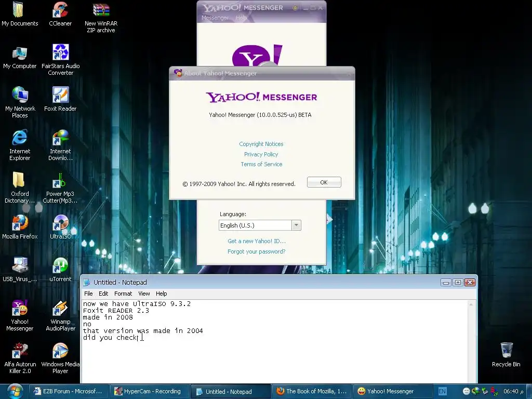Click Notepad vertical scrollbar up arrow

471,304
